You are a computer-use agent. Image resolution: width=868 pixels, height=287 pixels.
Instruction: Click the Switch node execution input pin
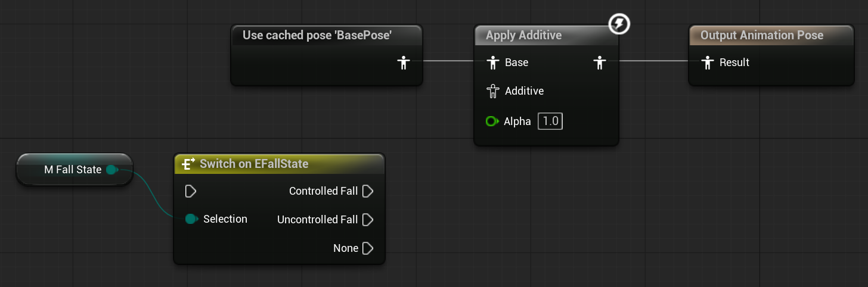tap(191, 191)
